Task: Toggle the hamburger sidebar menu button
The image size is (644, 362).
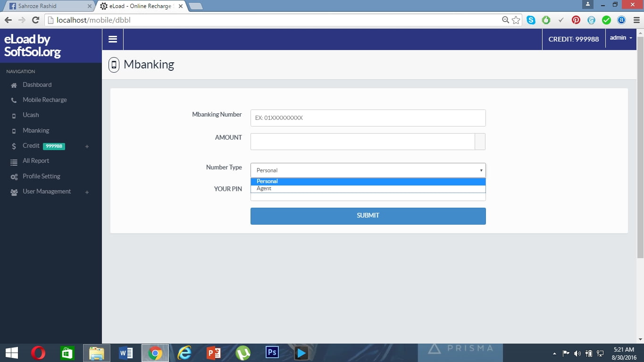Action: coord(113,39)
